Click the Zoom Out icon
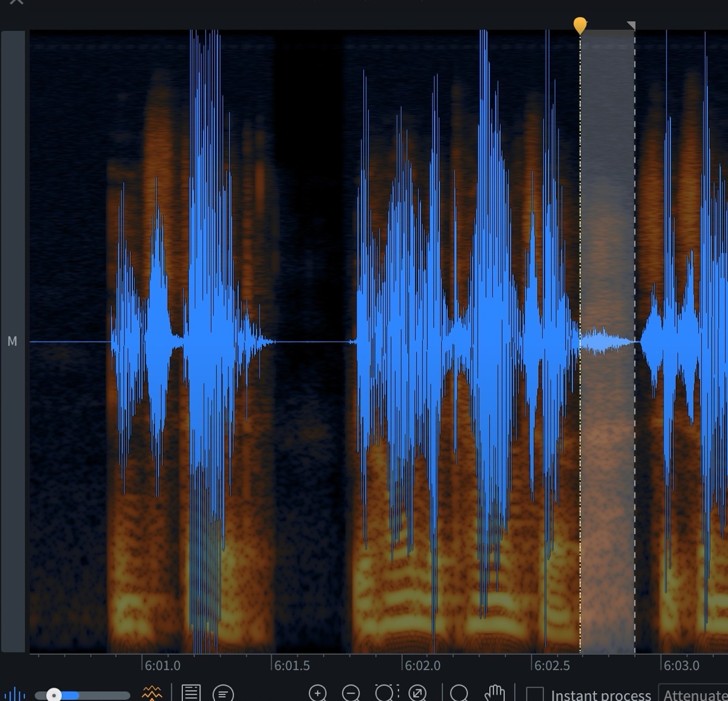Viewport: 728px width, 701px height. pyautogui.click(x=351, y=692)
